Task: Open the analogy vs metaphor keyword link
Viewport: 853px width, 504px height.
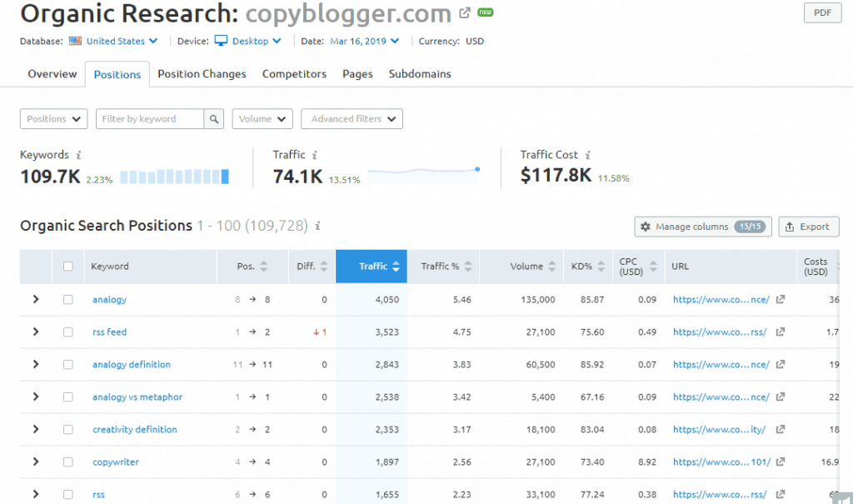Action: pos(137,397)
